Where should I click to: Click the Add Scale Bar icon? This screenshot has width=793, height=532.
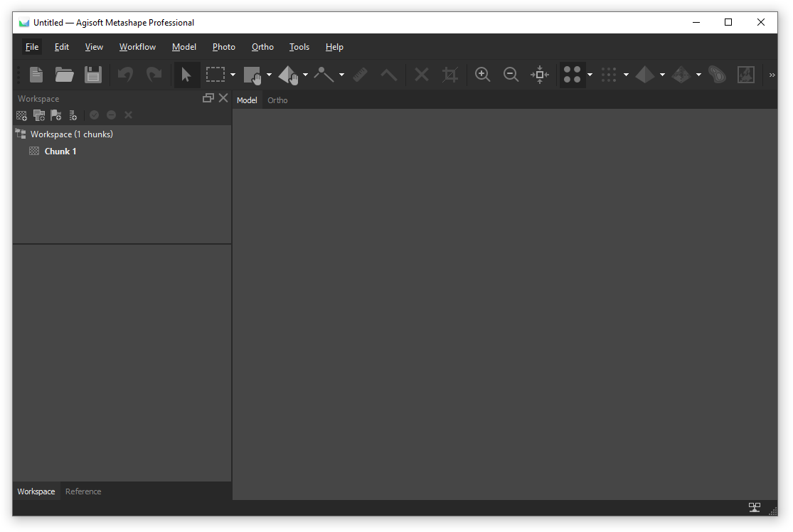click(73, 115)
